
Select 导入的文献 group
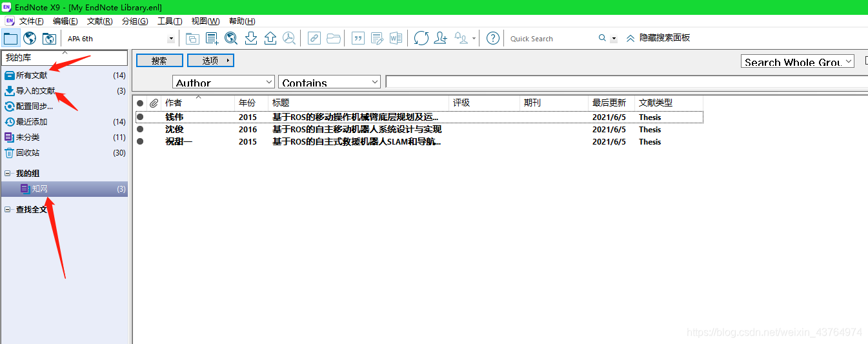pyautogui.click(x=65, y=91)
